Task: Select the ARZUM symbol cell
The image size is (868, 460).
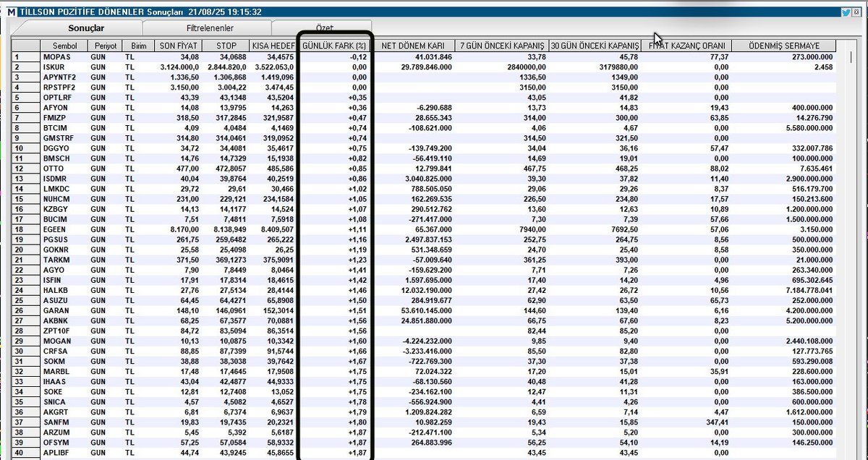Action: 55,432
